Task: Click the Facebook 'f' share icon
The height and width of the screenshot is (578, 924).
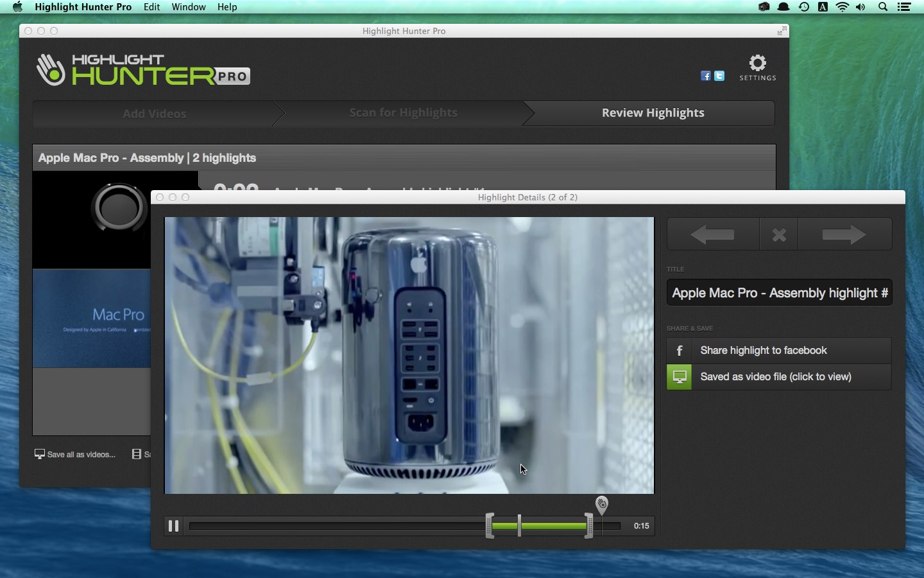Action: pyautogui.click(x=680, y=351)
